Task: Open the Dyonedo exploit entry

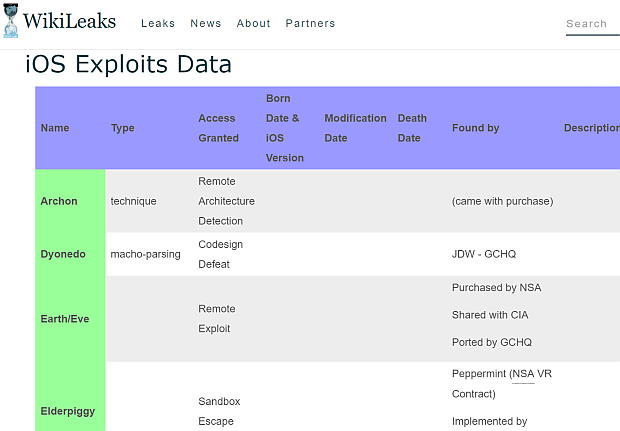Action: click(x=63, y=254)
